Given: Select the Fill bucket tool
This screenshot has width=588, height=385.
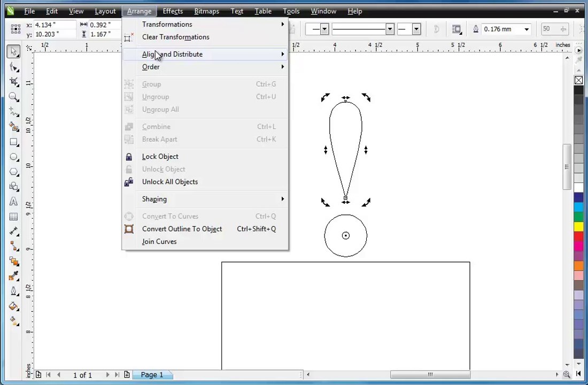Looking at the screenshot, I should pyautogui.click(x=14, y=306).
